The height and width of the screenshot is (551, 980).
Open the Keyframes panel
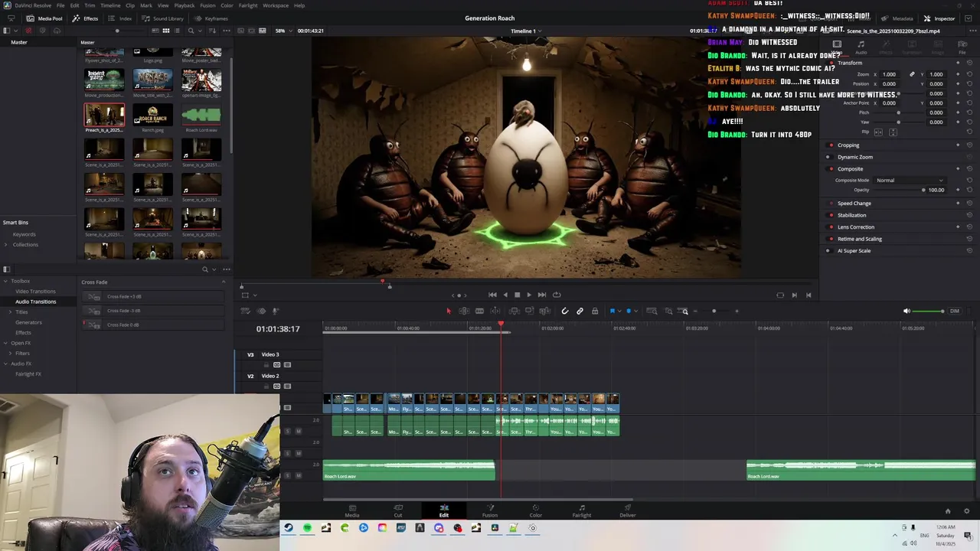click(211, 18)
